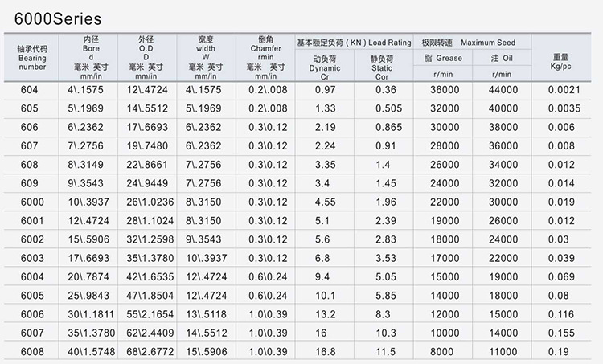Screen dimensions: 603x364
Task: Select the Maximum Seed header
Action: (x=472, y=43)
